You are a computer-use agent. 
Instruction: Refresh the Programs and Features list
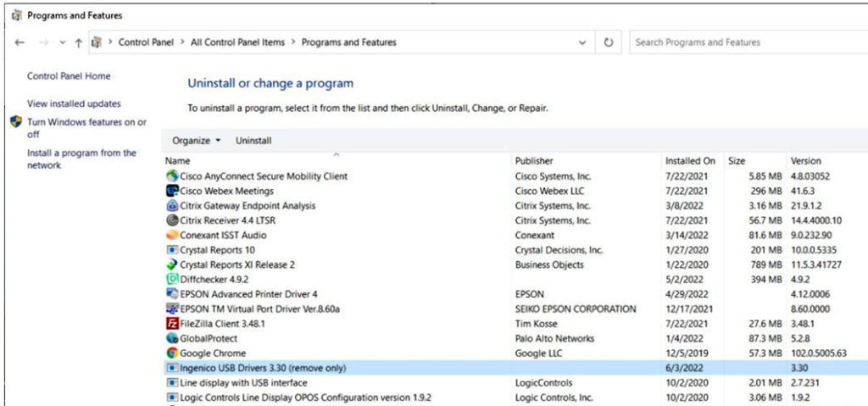609,42
